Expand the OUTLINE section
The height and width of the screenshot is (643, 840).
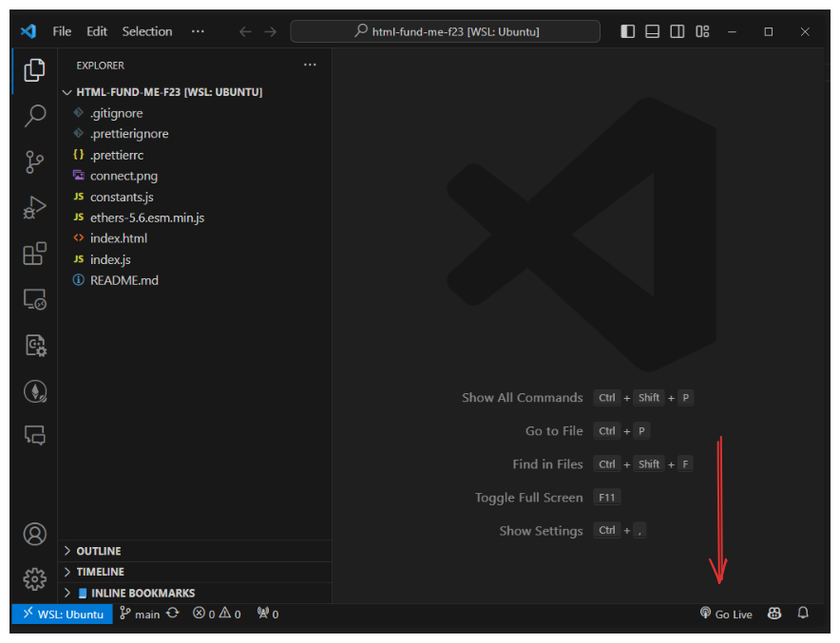point(98,551)
